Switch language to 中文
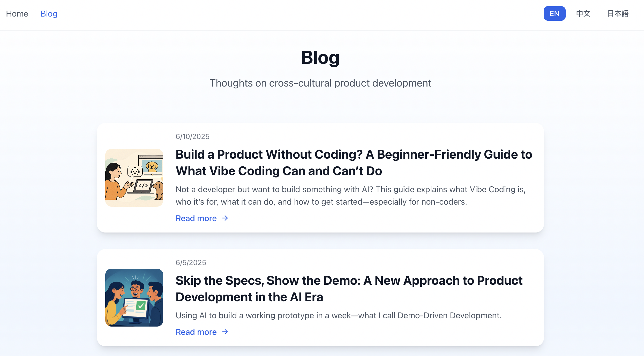This screenshot has width=644, height=356. pyautogui.click(x=583, y=13)
